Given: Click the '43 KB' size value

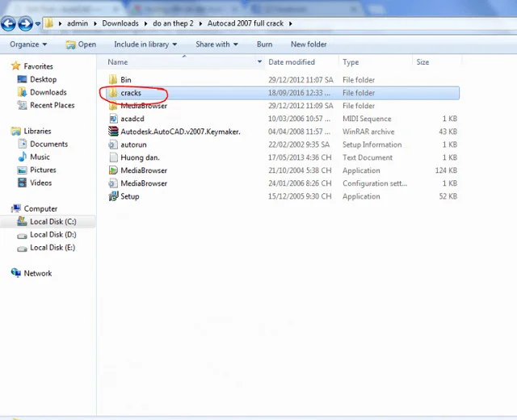Looking at the screenshot, I should [448, 132].
